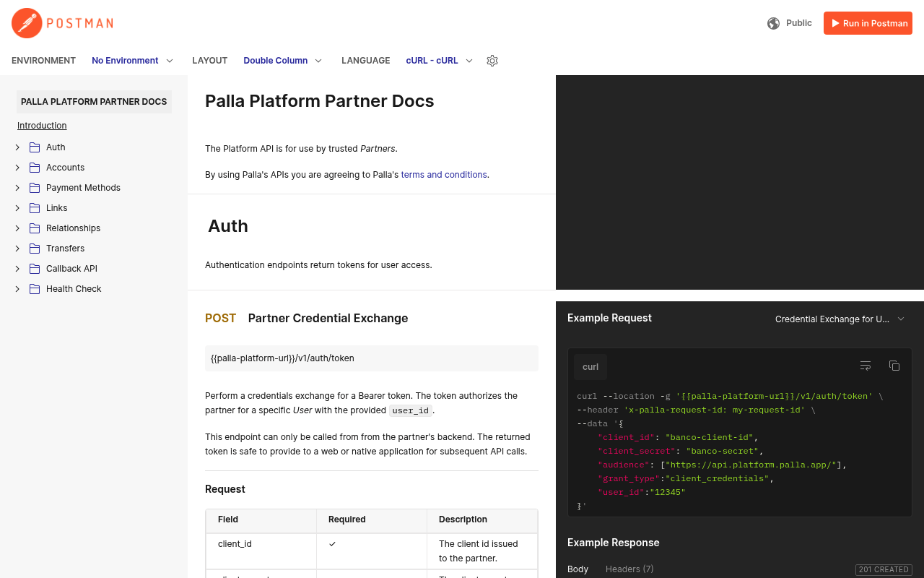Click the Public globe icon
Screen dimensions: 924x578
click(x=773, y=23)
